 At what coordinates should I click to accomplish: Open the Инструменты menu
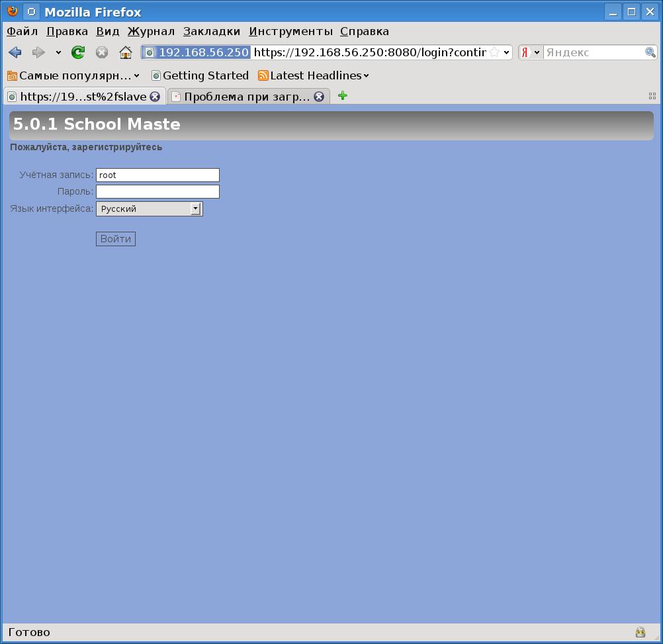[290, 31]
